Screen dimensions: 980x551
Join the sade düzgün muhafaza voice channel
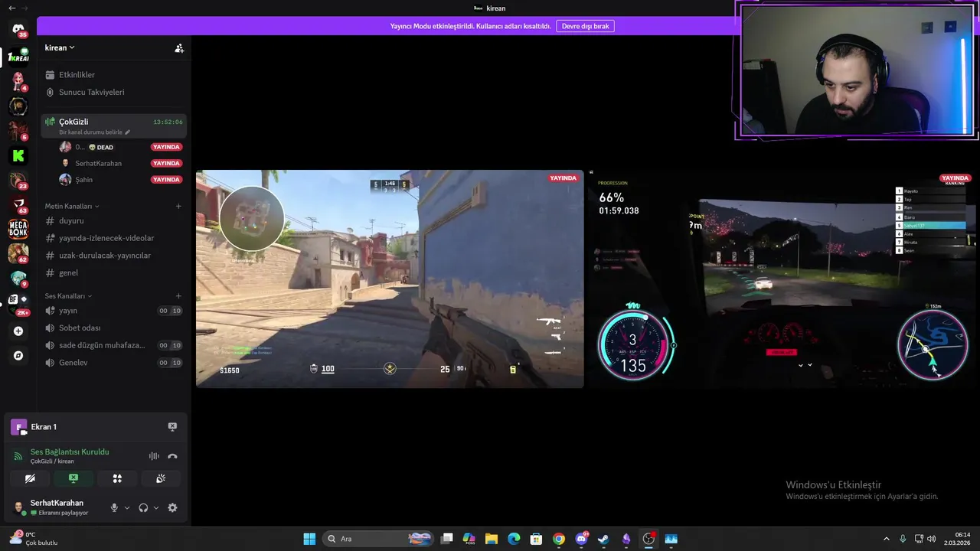click(113, 345)
